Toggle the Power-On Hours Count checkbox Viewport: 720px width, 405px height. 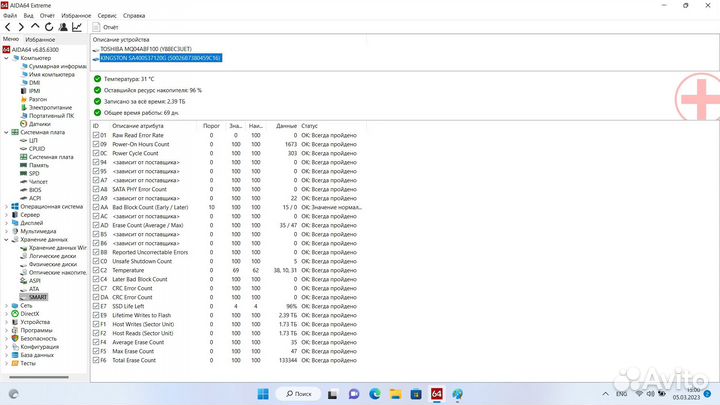pyautogui.click(x=97, y=144)
